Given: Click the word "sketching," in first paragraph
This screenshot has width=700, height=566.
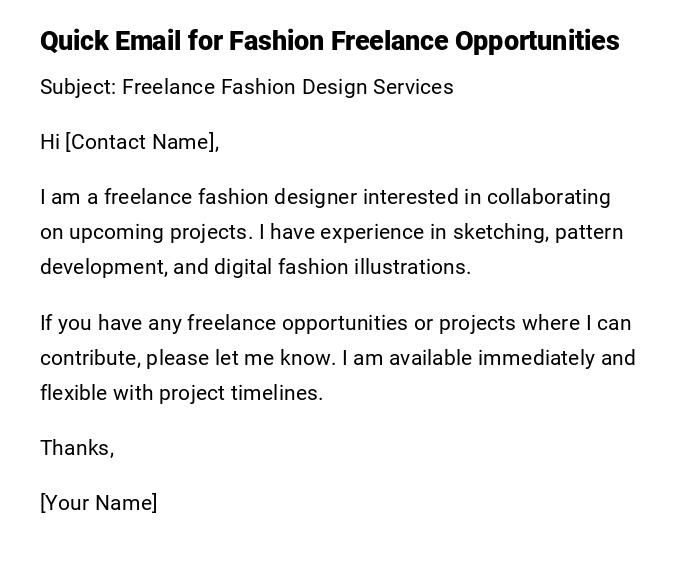Looking at the screenshot, I should tap(501, 232).
